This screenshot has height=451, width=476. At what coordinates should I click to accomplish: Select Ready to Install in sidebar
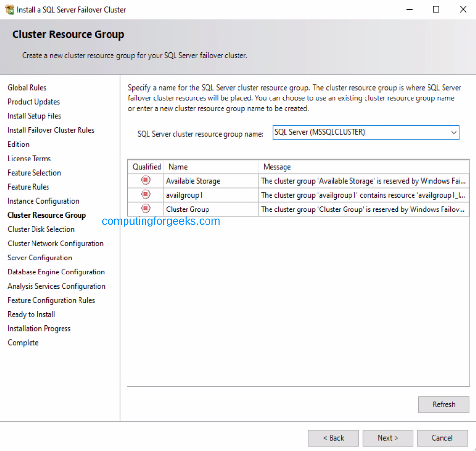31,314
